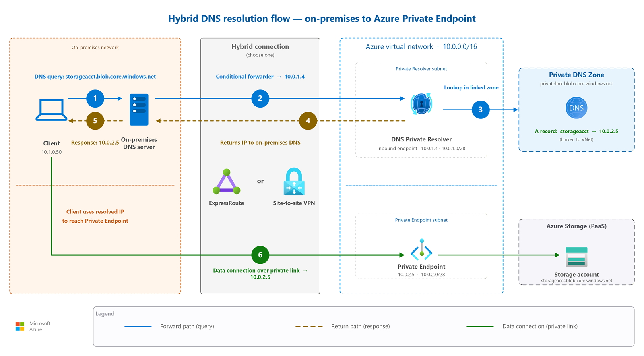Click the client laptop icon

pyautogui.click(x=52, y=110)
